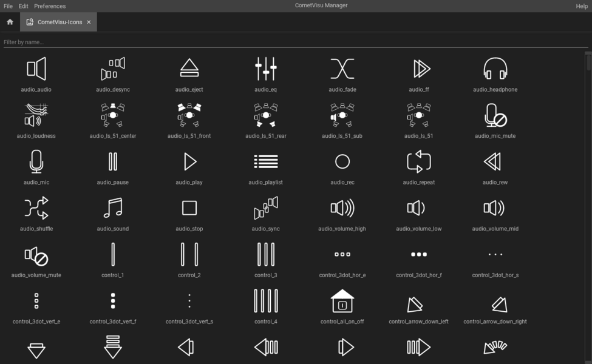Viewport: 592px width, 364px height.
Task: Click the audio_mic_mute icon
Action: (495, 115)
